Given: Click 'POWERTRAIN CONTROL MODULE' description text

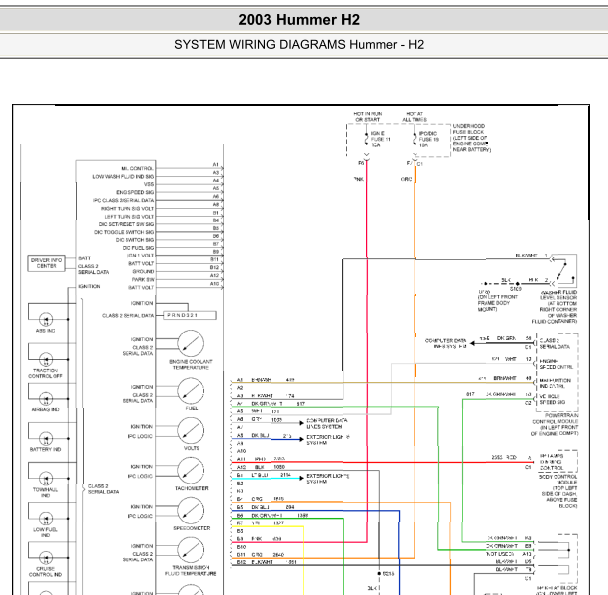Looking at the screenshot, I should [x=554, y=424].
